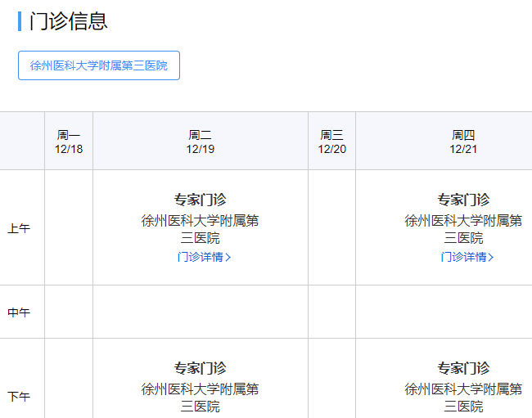The image size is (532, 418).
Task: Click the 门诊信息 section heading
Action: pos(69,21)
